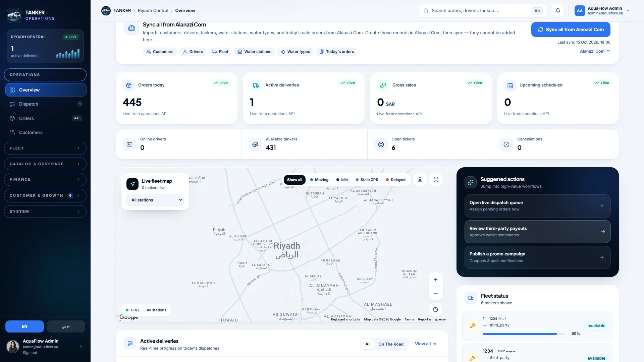Expand the Finance sidebar section
644x362 pixels.
tap(45, 179)
